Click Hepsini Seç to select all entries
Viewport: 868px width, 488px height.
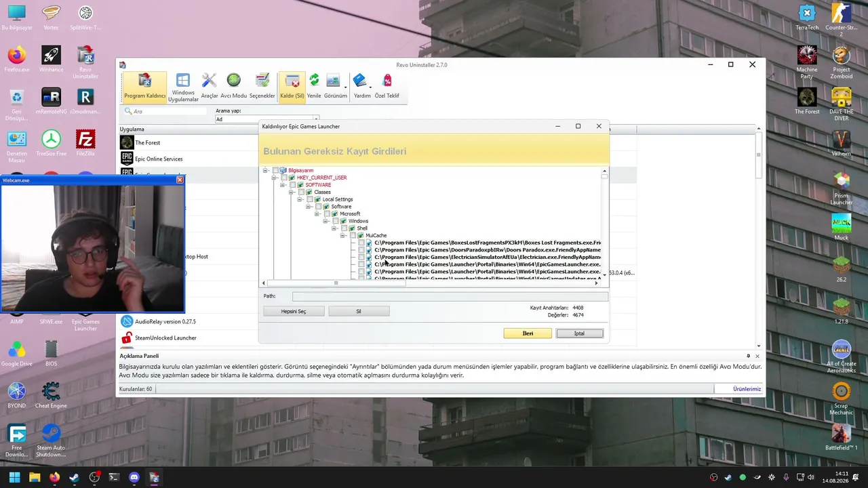[294, 311]
